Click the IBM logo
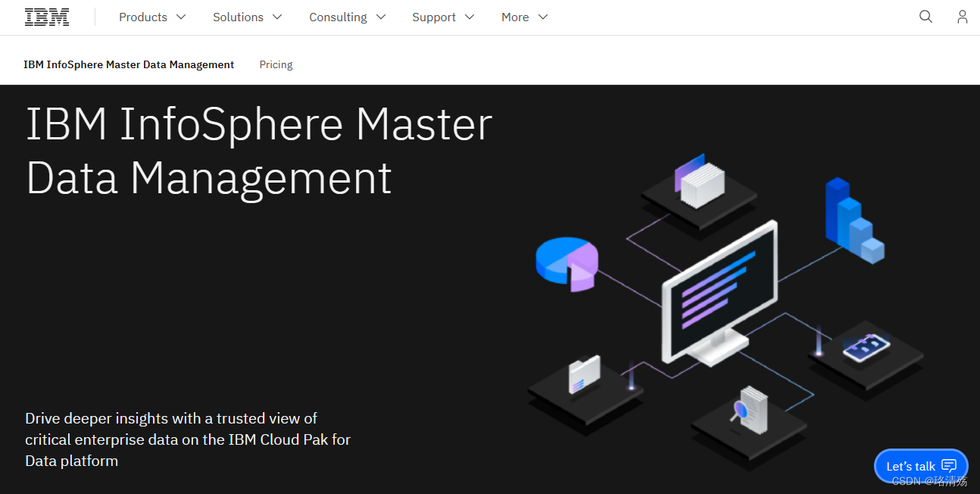 click(x=47, y=17)
